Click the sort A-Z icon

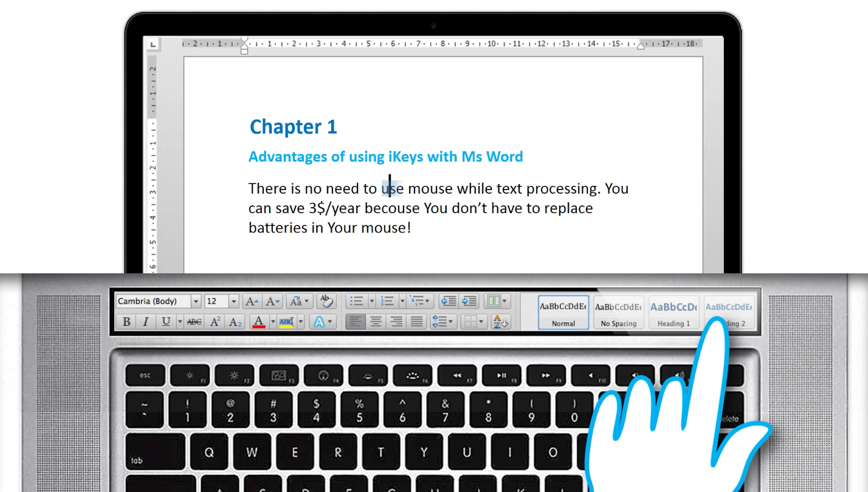click(x=500, y=322)
